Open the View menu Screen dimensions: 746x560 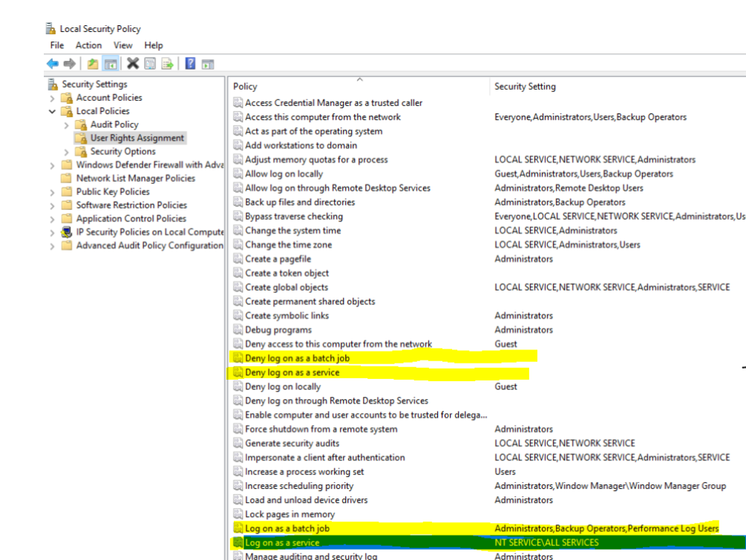pos(123,45)
